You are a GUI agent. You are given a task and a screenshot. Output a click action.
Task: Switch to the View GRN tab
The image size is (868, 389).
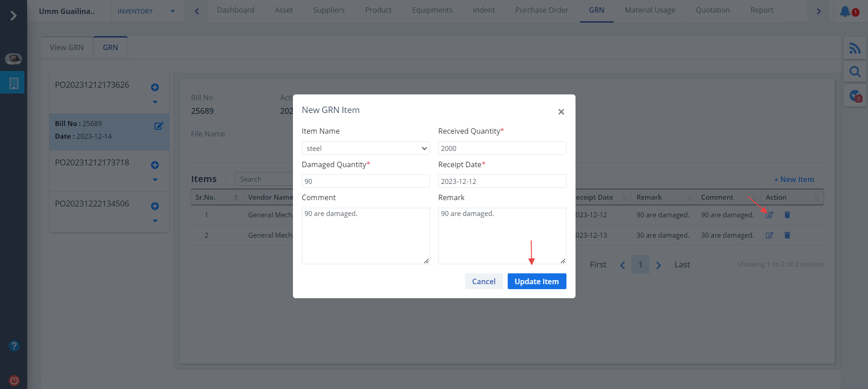[66, 47]
